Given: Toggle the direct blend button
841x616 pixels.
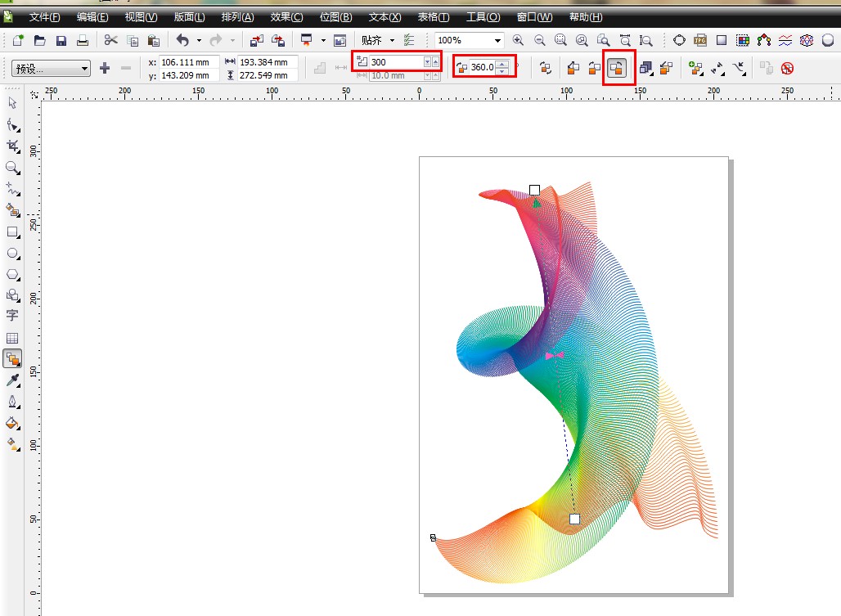Looking at the screenshot, I should (x=573, y=68).
